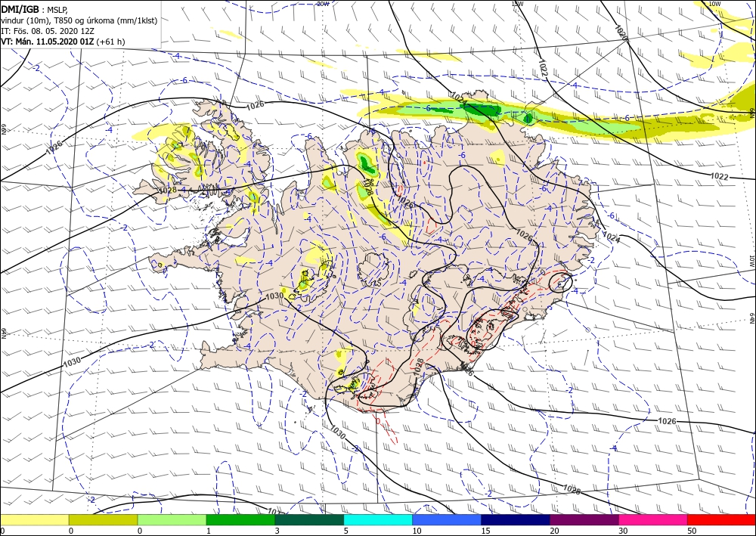Click legend scale value '5'
The width and height of the screenshot is (756, 536).
[x=345, y=531]
